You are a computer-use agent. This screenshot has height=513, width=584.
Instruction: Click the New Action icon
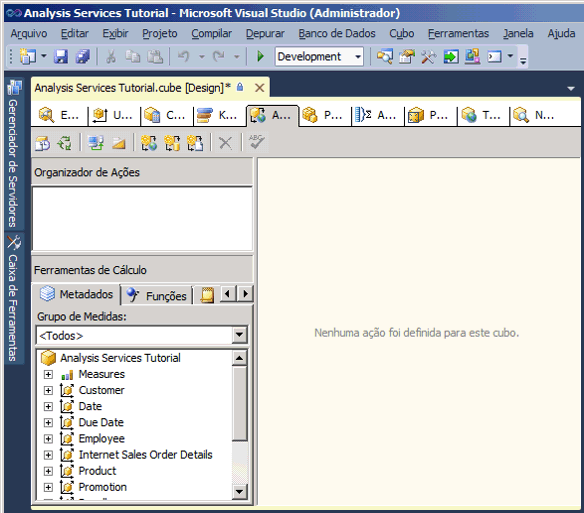click(x=149, y=143)
